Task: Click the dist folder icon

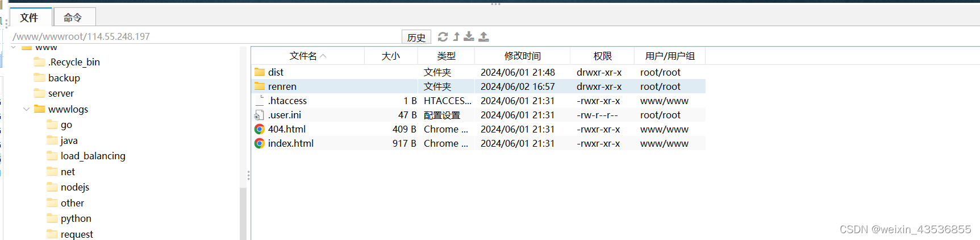Action: (260, 72)
